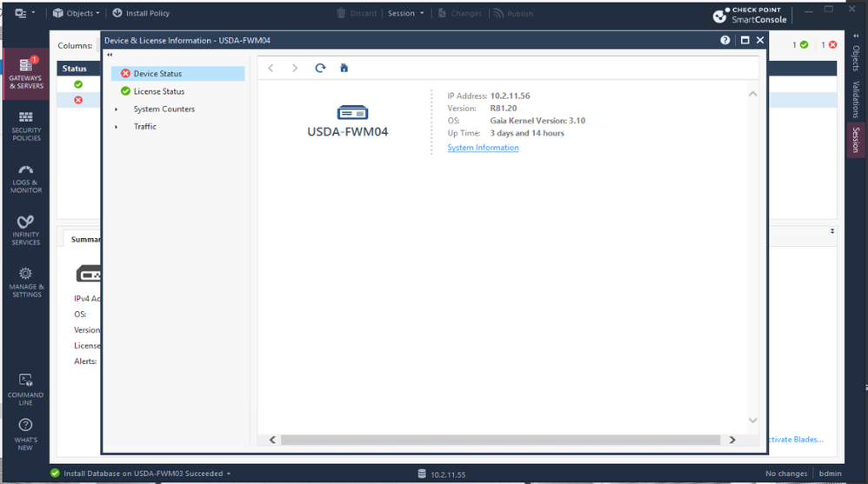868x484 pixels.
Task: Open the Objects dropdown menu
Action: coord(77,13)
